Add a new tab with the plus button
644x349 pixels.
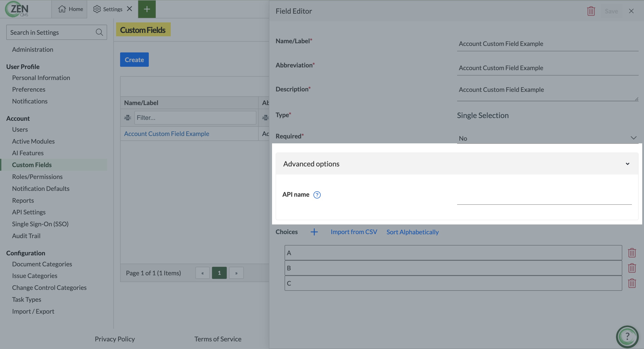tap(147, 9)
